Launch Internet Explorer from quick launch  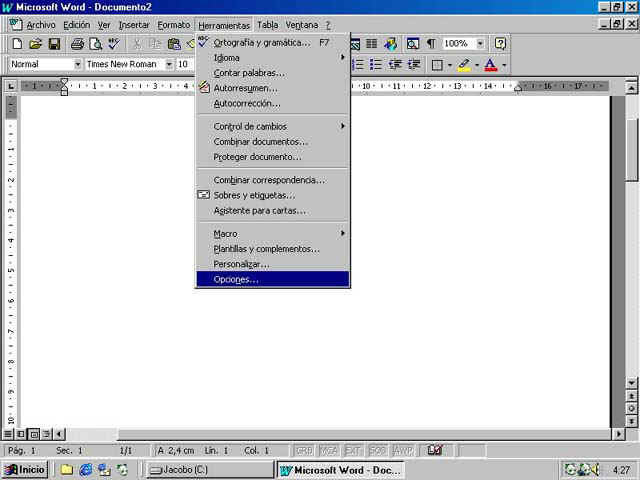[x=86, y=470]
